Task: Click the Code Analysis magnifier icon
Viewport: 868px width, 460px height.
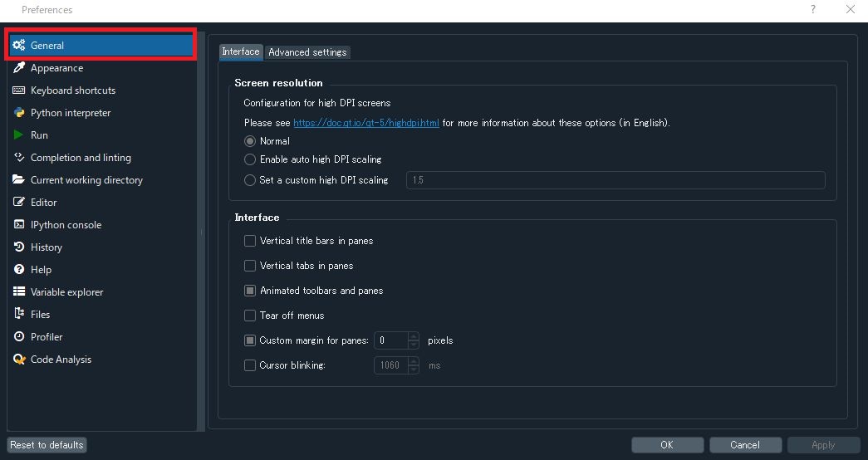Action: pos(18,360)
